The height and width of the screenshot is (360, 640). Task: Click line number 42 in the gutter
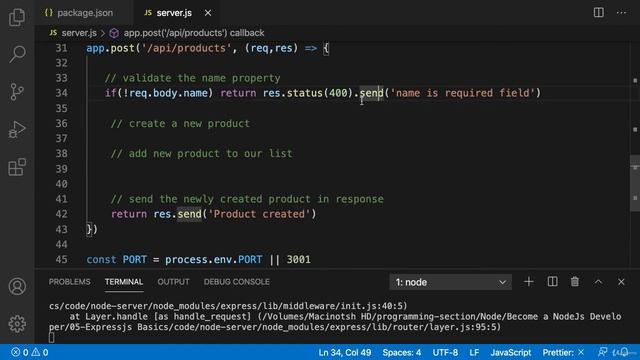click(61, 214)
